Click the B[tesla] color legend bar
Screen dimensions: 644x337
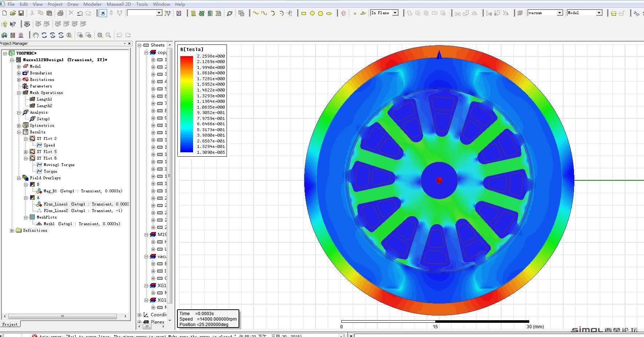tap(186, 104)
